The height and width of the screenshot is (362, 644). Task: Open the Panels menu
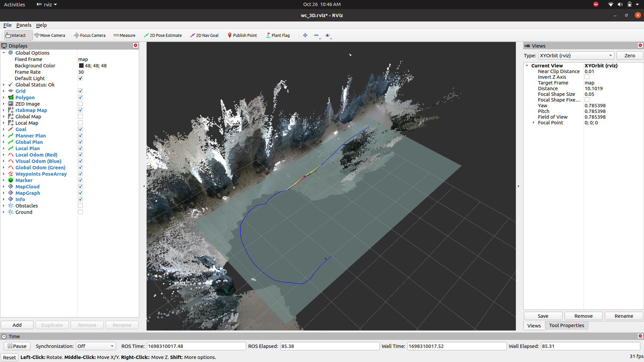[x=24, y=25]
